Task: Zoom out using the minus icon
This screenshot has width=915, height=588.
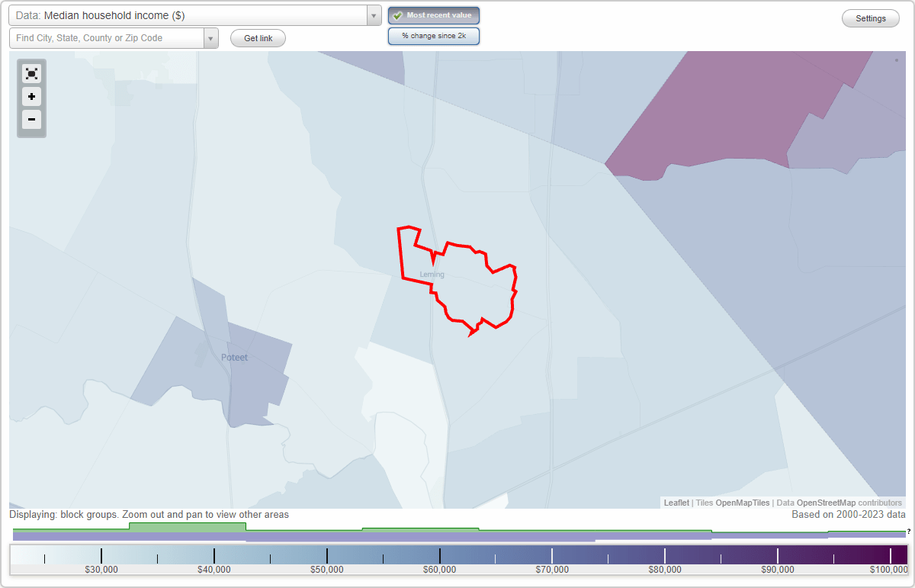Action: (x=31, y=120)
